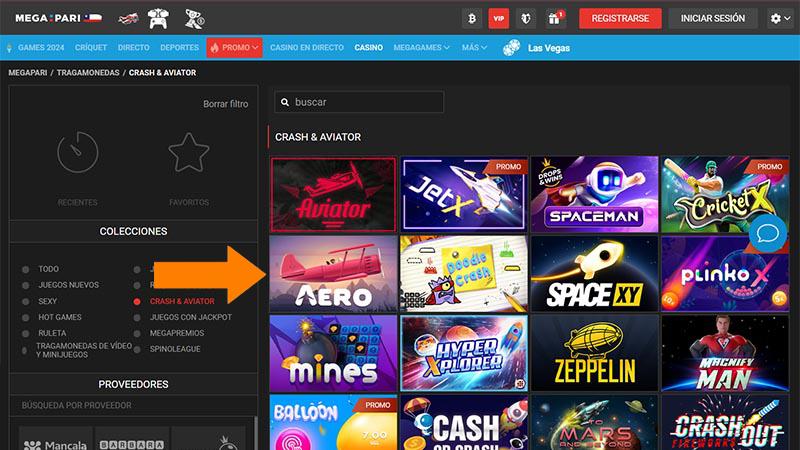
Task: Open DIRECTO menu item
Action: pos(134,47)
